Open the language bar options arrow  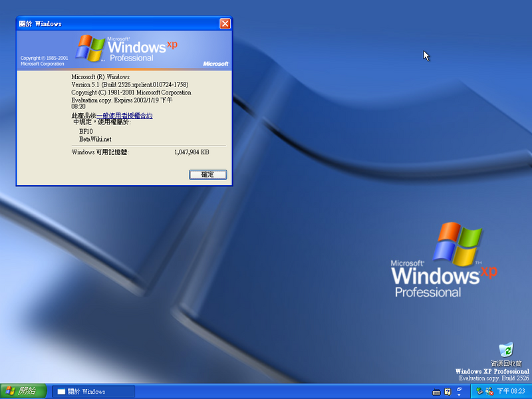[460, 395]
